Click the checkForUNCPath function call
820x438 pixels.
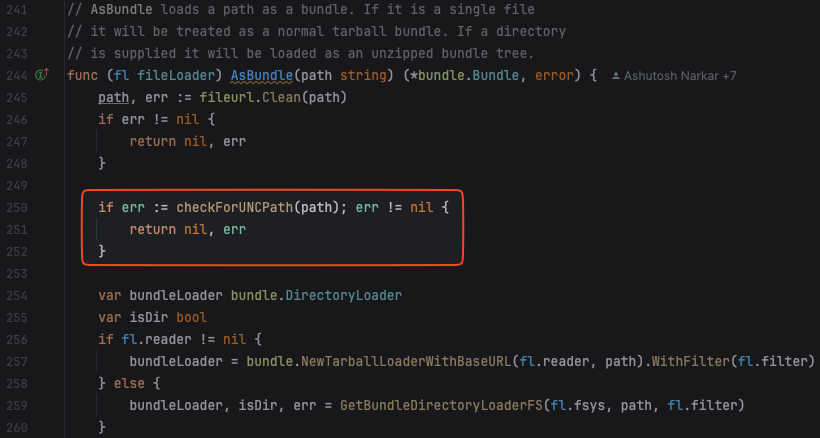coord(234,208)
